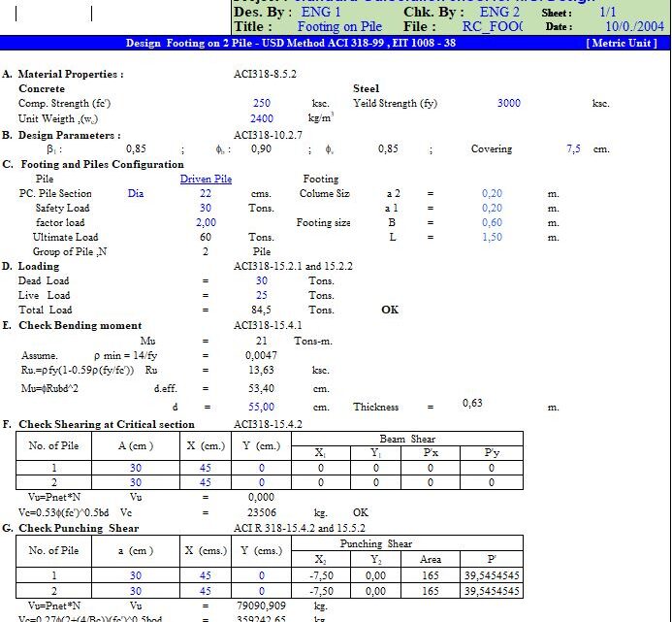Click the Vc value 23506
The image size is (672, 622).
tap(262, 512)
